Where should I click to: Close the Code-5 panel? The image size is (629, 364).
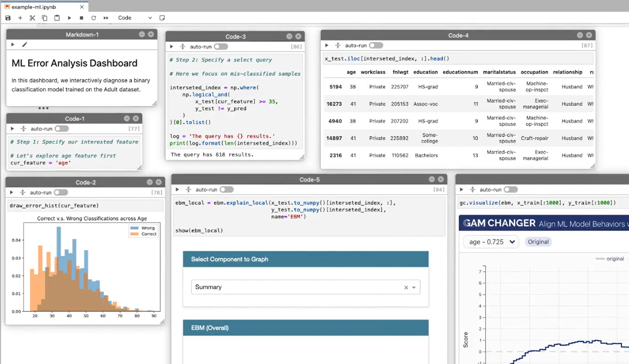(441, 179)
